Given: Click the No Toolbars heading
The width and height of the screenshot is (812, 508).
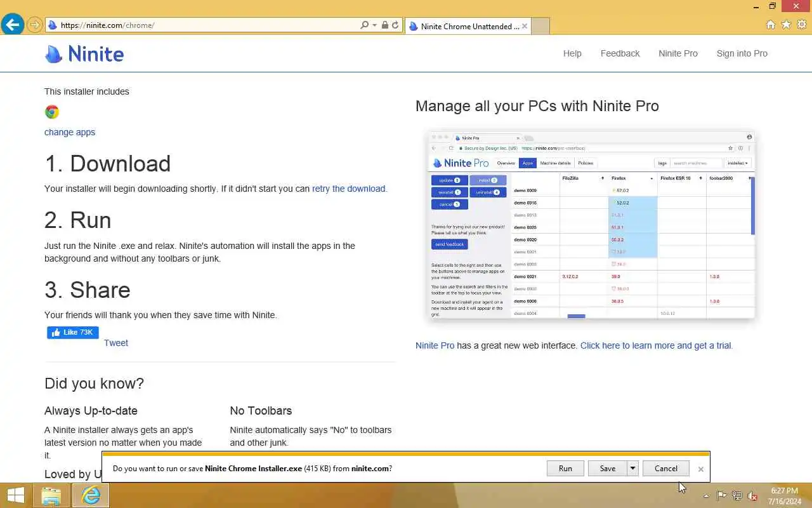Looking at the screenshot, I should pos(261,411).
